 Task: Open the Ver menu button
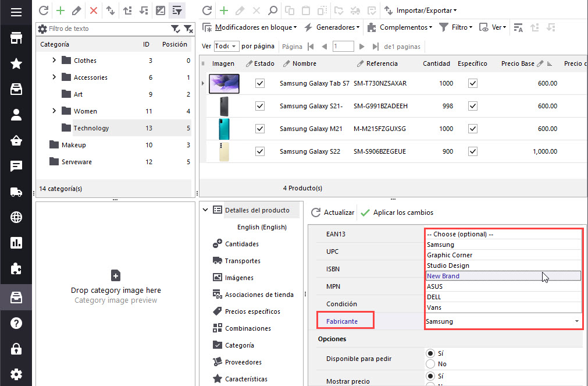tap(493, 27)
